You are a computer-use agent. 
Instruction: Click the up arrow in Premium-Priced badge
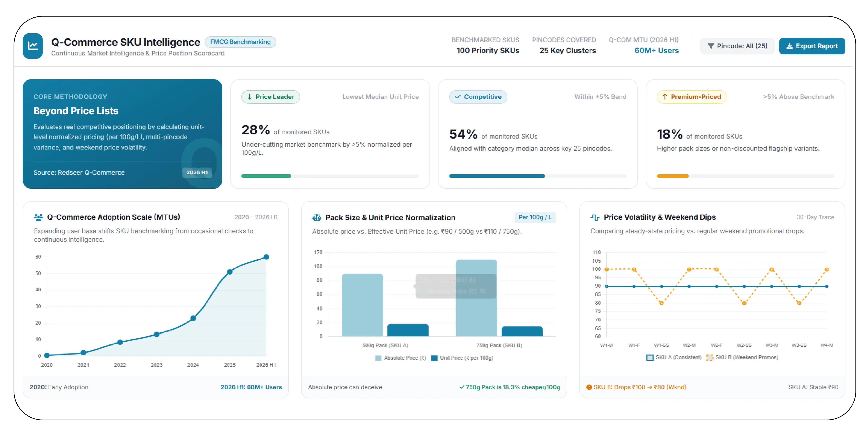point(665,97)
